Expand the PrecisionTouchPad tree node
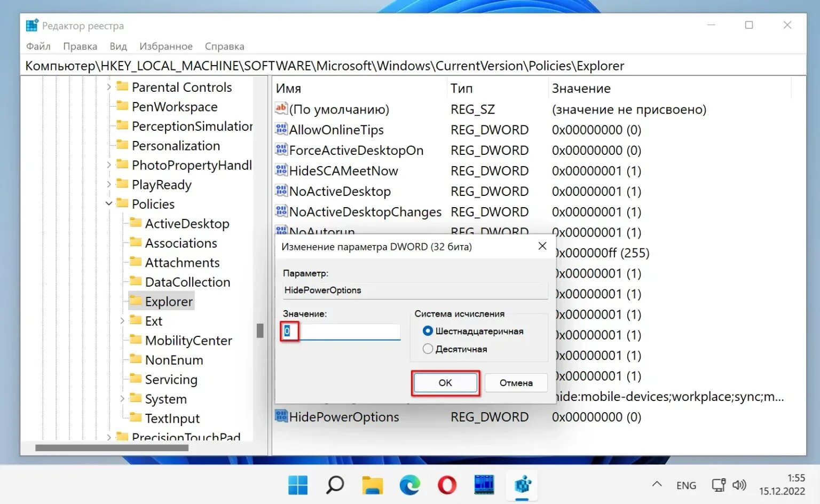The width and height of the screenshot is (820, 504). coord(109,437)
